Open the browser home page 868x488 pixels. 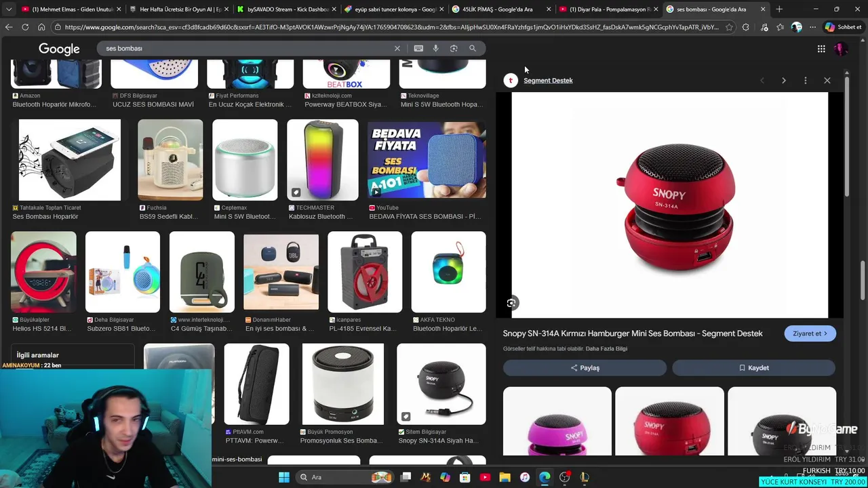[x=41, y=27]
